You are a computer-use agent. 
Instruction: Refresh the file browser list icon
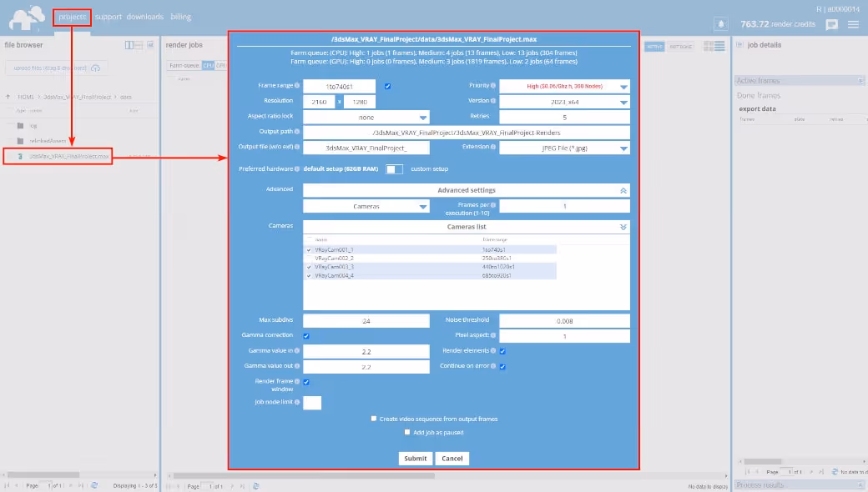(94, 485)
